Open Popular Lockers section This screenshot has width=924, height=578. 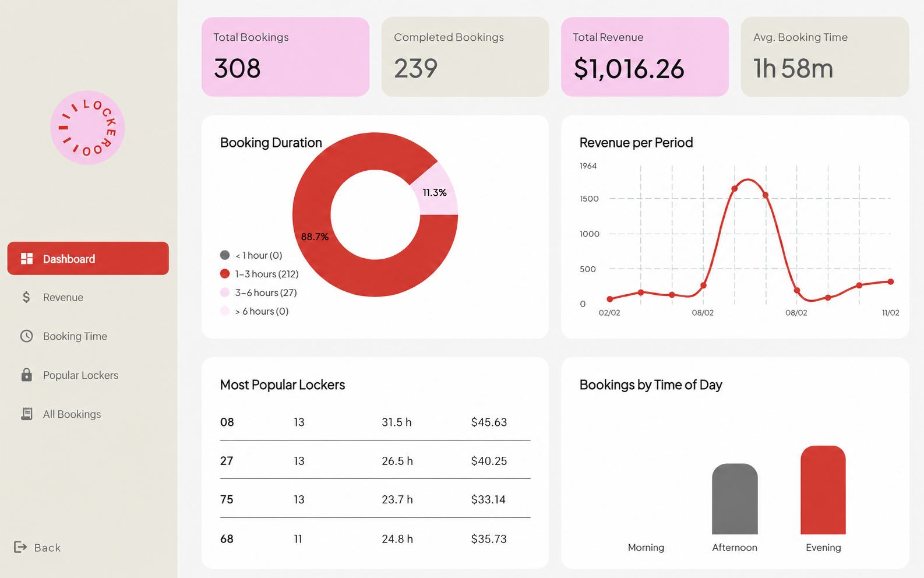tap(80, 375)
